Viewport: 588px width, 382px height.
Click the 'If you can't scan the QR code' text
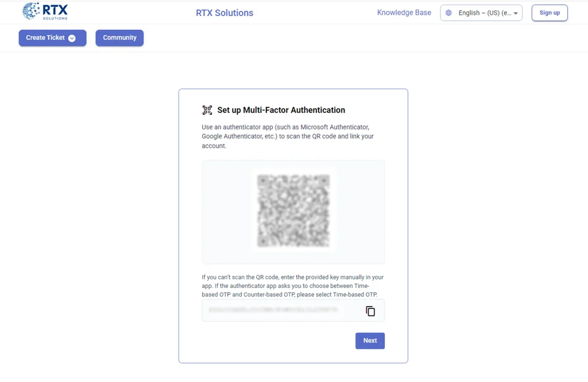click(x=292, y=286)
